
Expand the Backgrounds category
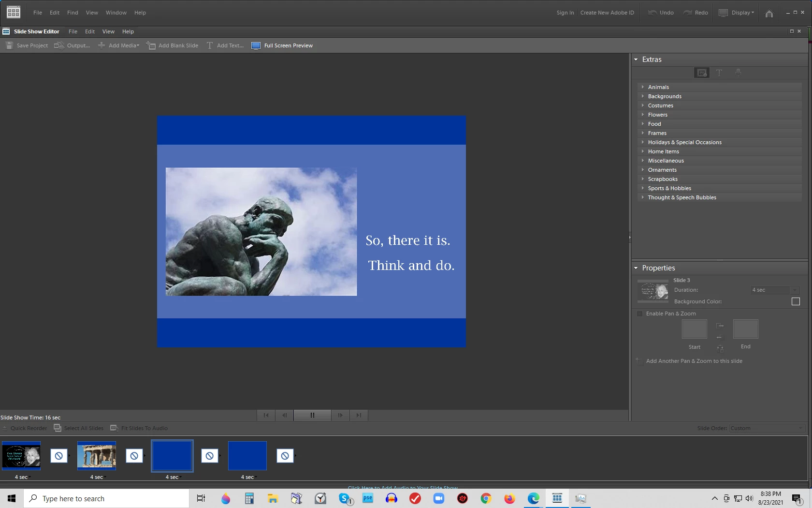pos(643,96)
